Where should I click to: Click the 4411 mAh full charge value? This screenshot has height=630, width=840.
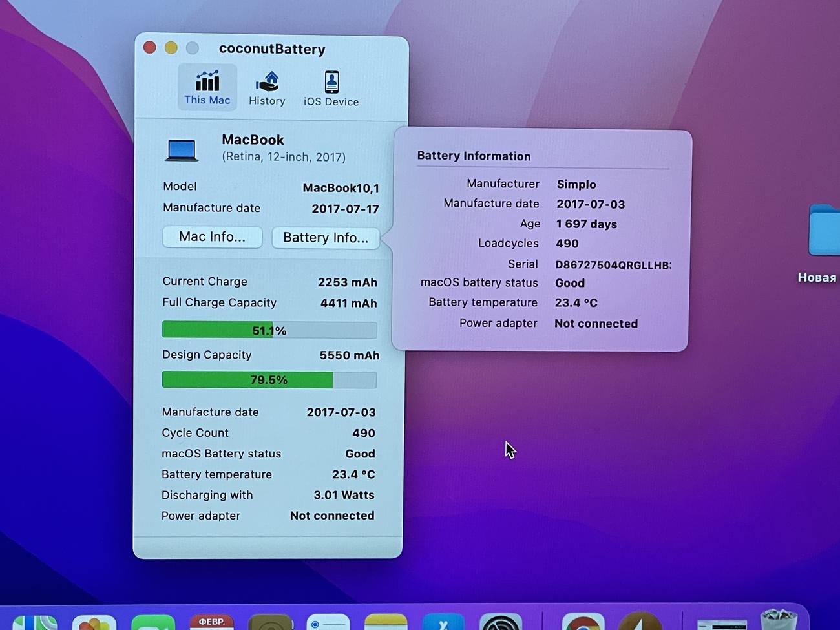point(348,303)
